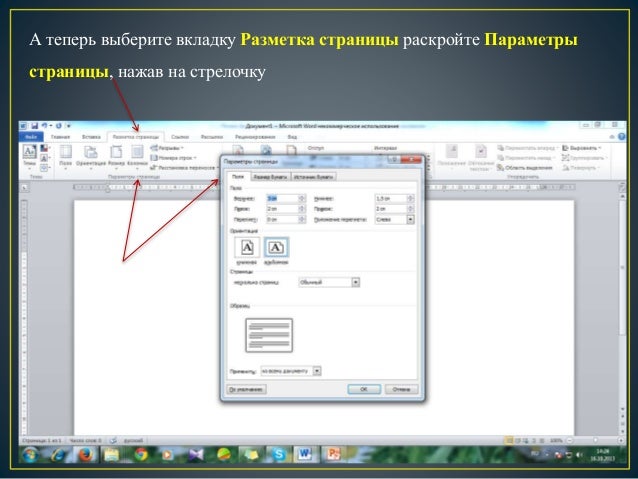Click the Правое margin spinner arrows
638x479 pixels.
(411, 209)
